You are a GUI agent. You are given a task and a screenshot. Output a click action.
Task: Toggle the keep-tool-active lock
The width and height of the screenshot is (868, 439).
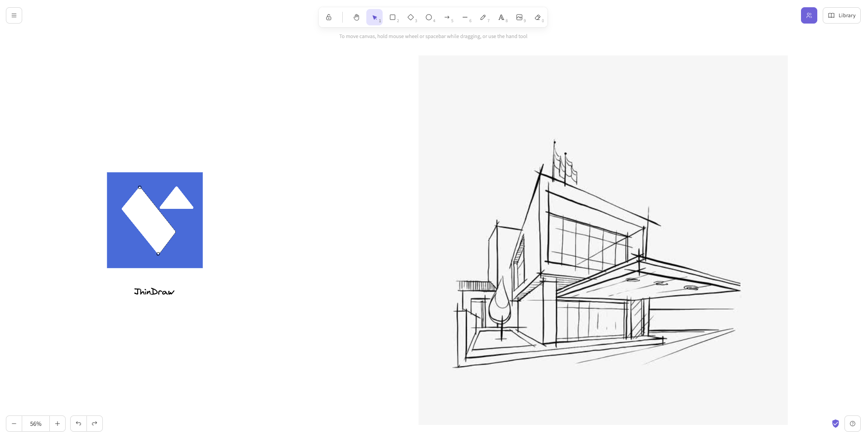pyautogui.click(x=329, y=17)
